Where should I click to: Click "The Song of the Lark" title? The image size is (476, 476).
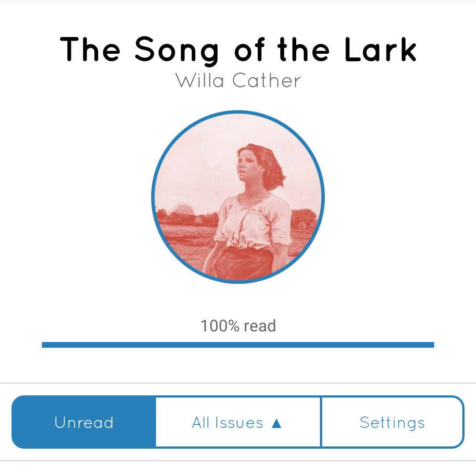[x=238, y=49]
